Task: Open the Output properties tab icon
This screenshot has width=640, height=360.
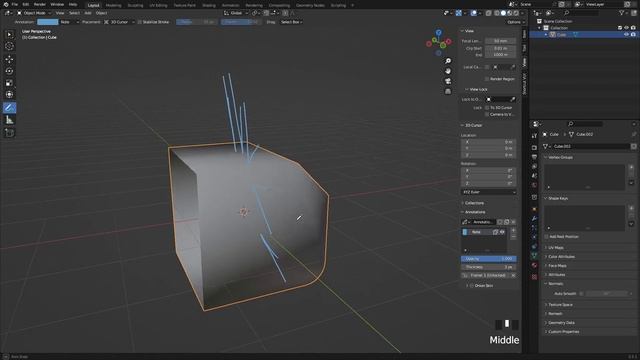Action: [x=534, y=157]
